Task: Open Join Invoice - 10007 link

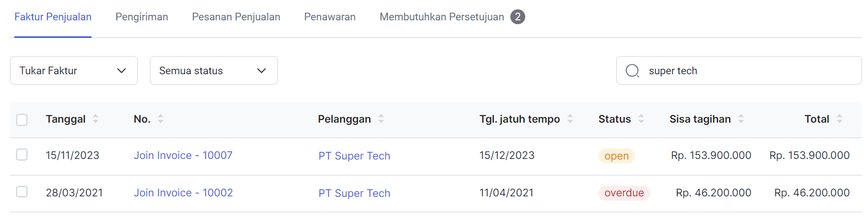Action: pos(183,156)
